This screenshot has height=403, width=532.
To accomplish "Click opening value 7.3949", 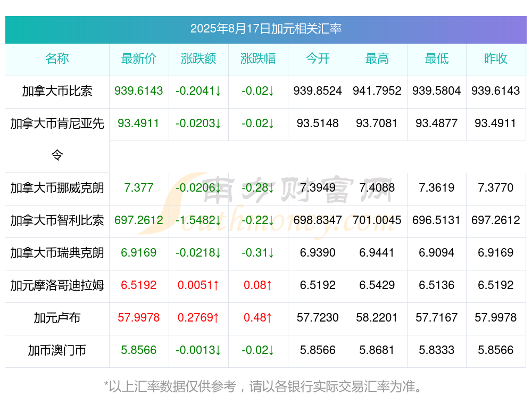I will (318, 188).
